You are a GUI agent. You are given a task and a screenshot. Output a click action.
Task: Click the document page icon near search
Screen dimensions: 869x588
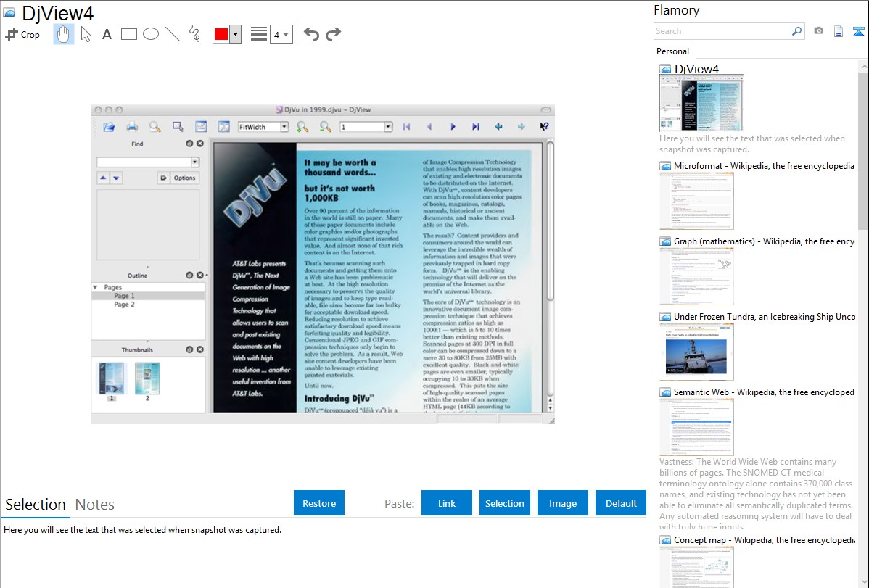point(839,31)
